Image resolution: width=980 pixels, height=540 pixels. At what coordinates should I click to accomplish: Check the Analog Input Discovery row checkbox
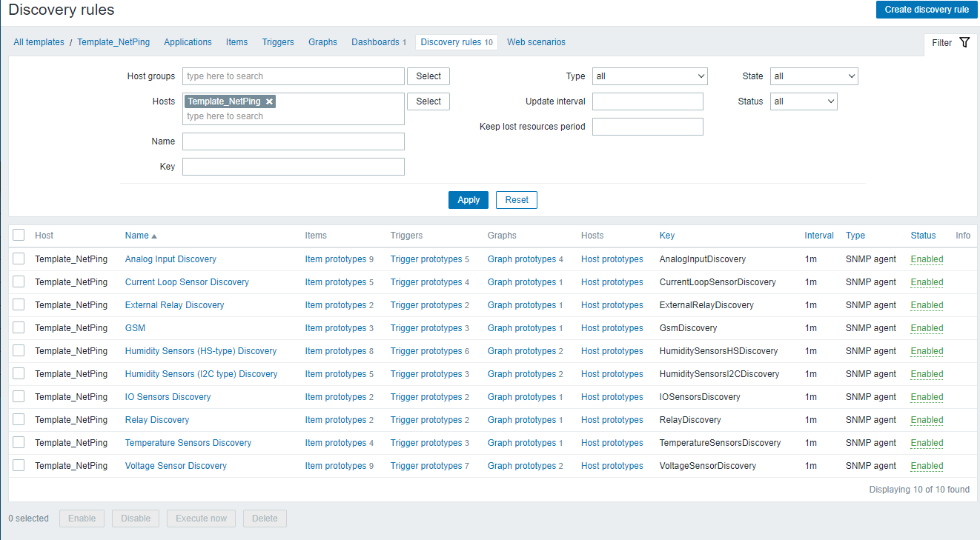19,259
